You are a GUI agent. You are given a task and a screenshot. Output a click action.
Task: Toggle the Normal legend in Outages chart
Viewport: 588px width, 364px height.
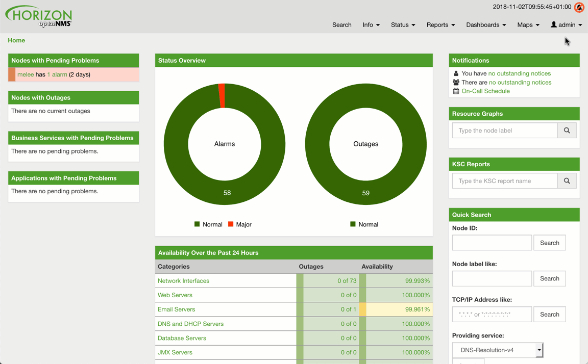click(x=364, y=224)
